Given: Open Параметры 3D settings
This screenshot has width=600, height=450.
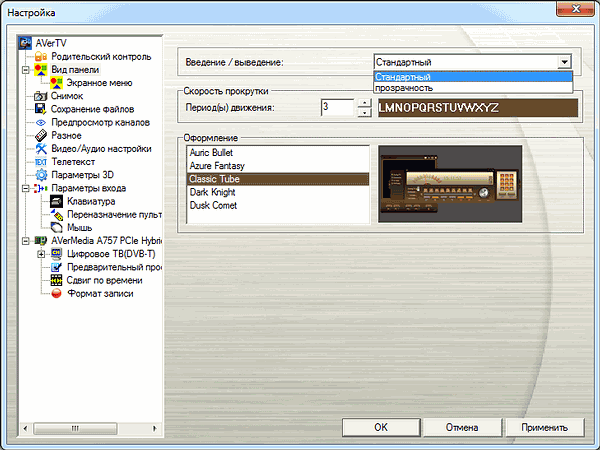Looking at the screenshot, I should pyautogui.click(x=82, y=175).
